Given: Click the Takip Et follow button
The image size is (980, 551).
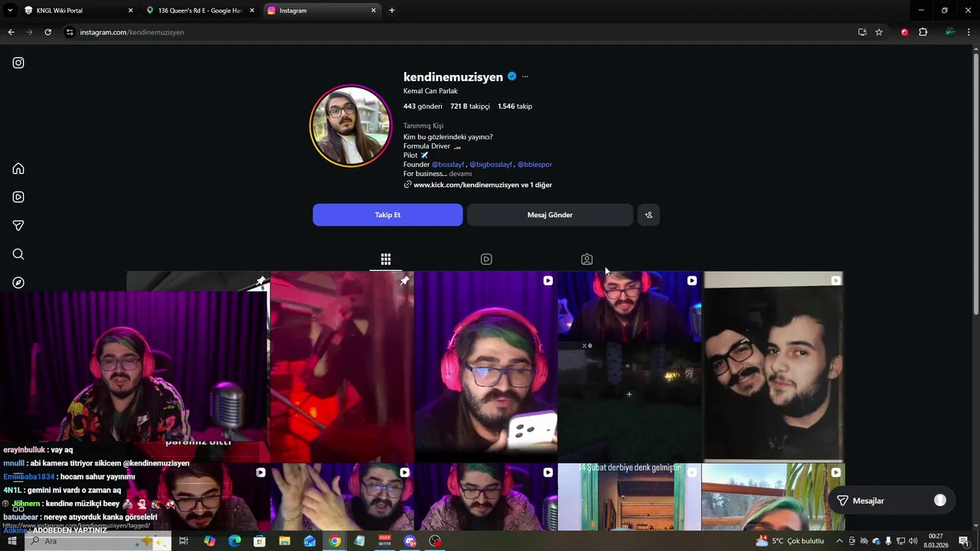Looking at the screenshot, I should [x=387, y=215].
